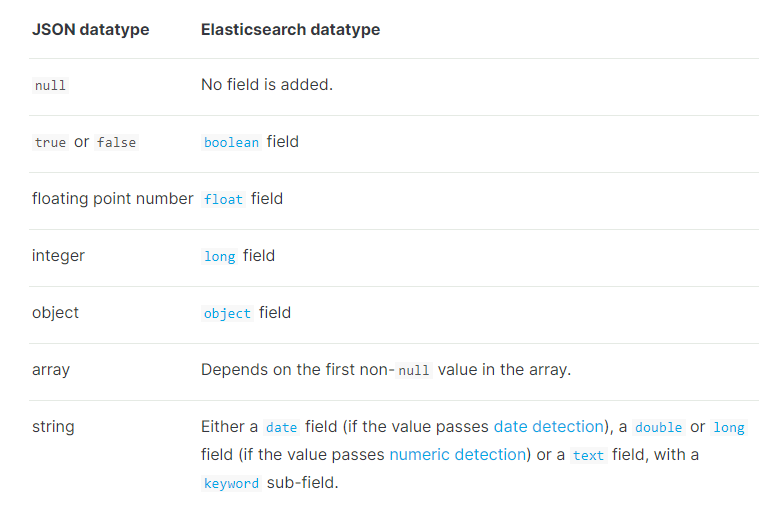Open the numeric detection link
769x516 pixels.
click(x=457, y=455)
